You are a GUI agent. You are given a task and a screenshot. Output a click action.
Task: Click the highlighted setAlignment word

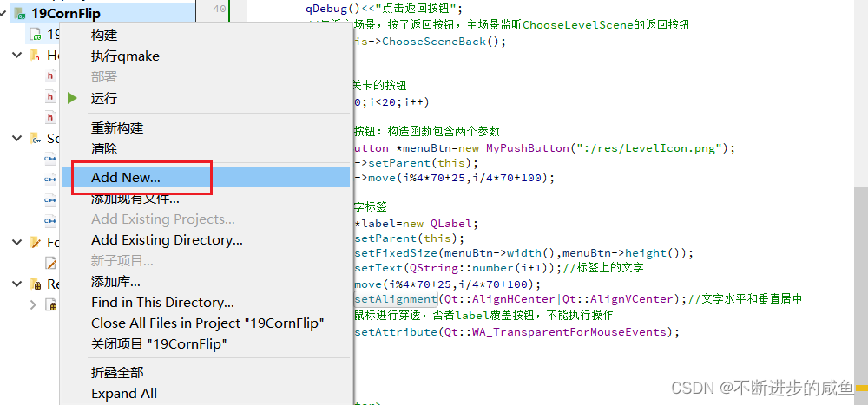click(396, 299)
